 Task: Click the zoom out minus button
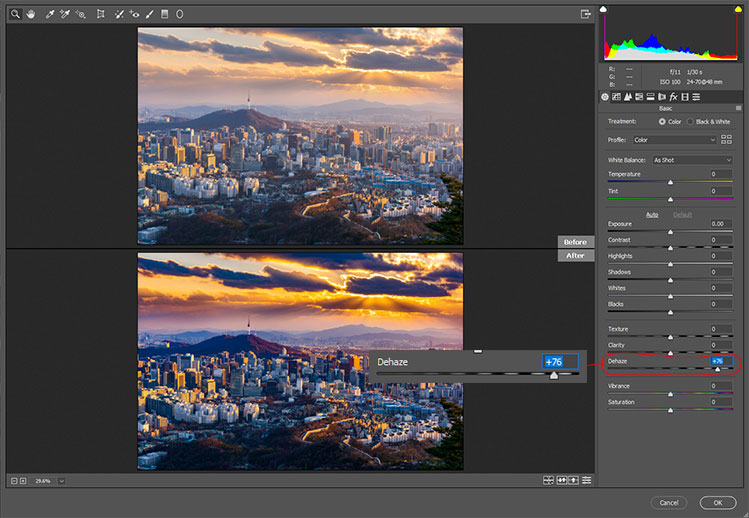coord(14,481)
